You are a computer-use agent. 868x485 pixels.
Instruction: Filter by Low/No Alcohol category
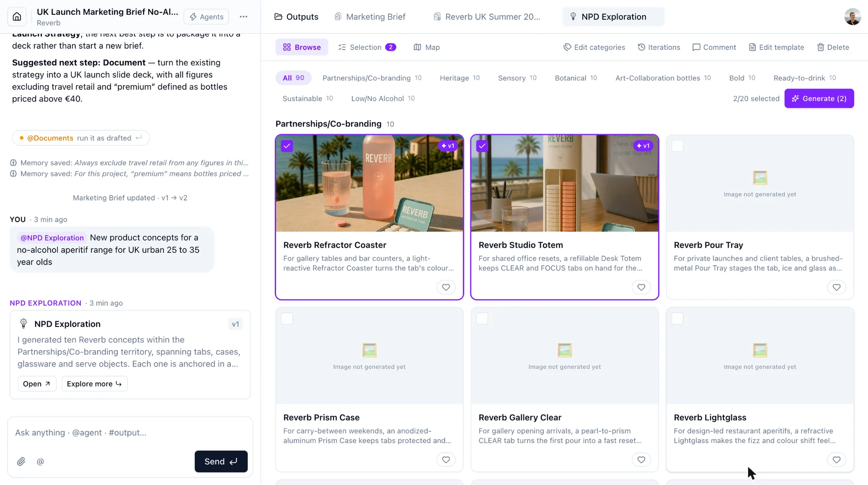[383, 99]
